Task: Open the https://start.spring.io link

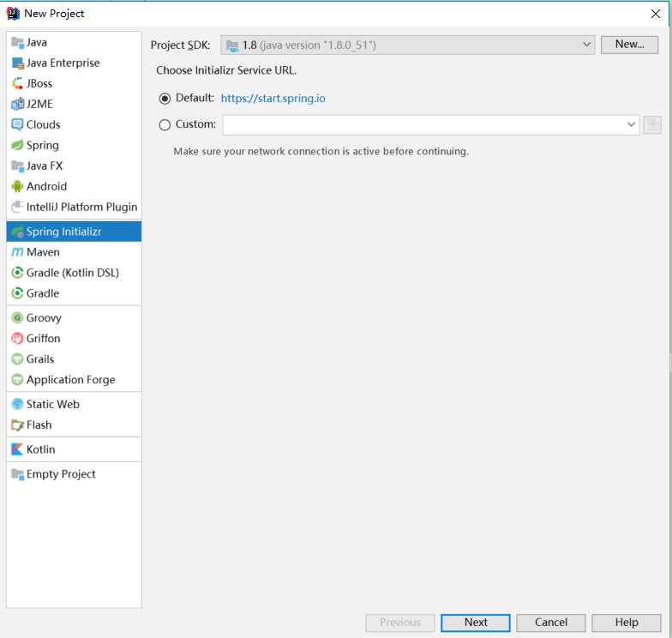Action: [273, 99]
